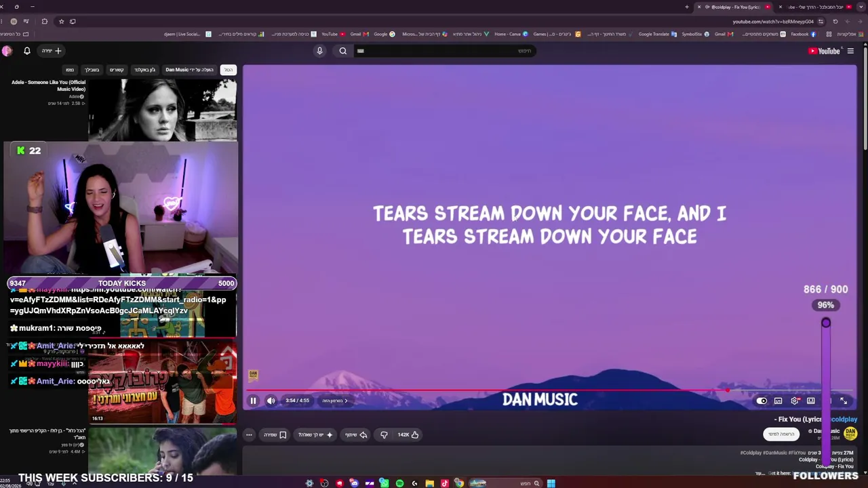868x488 pixels.
Task: Open Discord from the taskbar
Action: (x=354, y=483)
